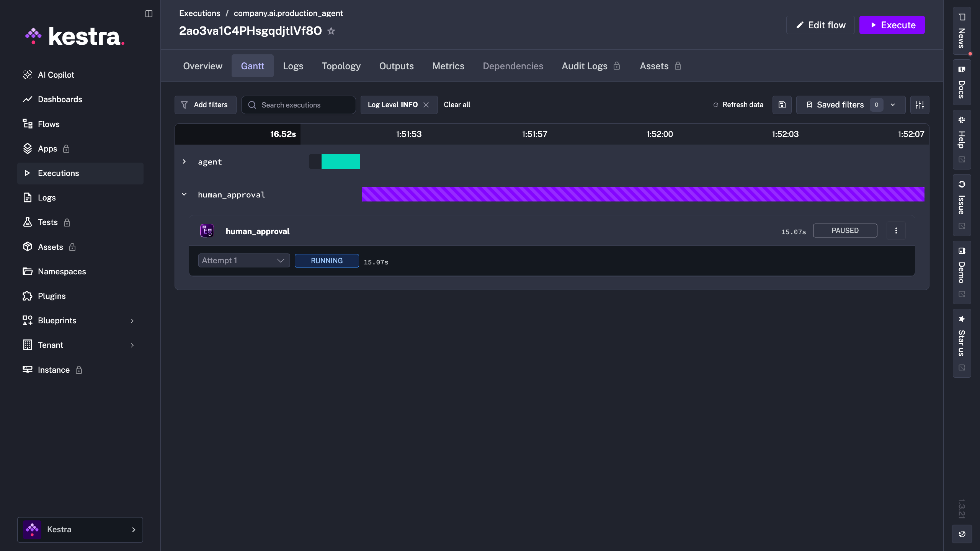Open the News side panel

click(x=962, y=31)
